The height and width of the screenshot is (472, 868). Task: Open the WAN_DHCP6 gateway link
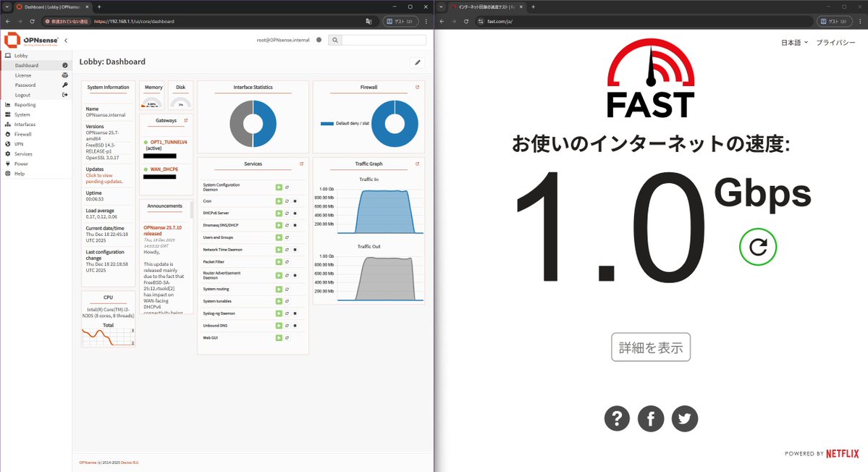click(x=164, y=169)
